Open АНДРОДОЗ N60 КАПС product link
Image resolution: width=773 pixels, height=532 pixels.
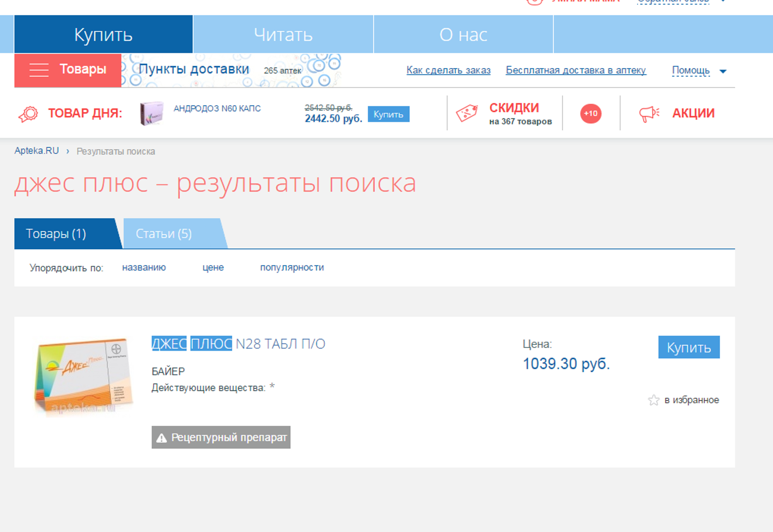(x=217, y=108)
